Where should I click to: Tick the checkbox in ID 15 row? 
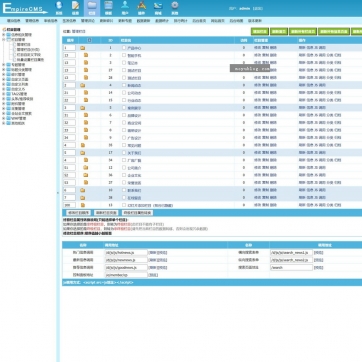coord(124,100)
